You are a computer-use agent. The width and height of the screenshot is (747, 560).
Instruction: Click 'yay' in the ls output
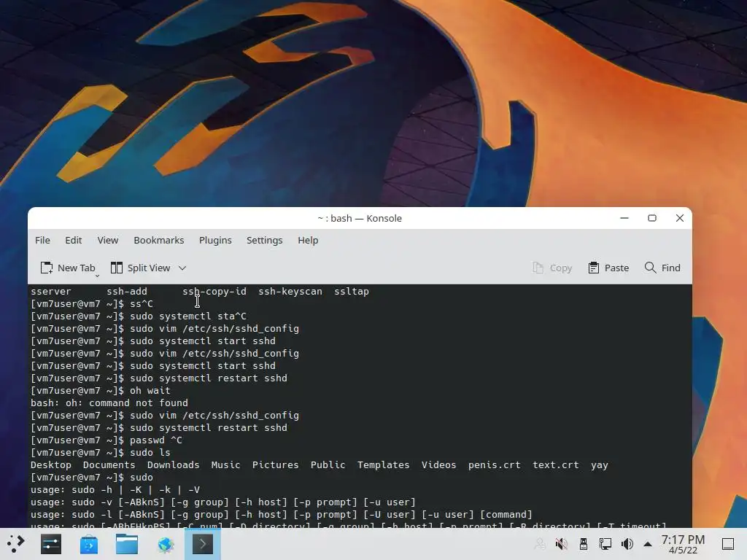tap(600, 464)
